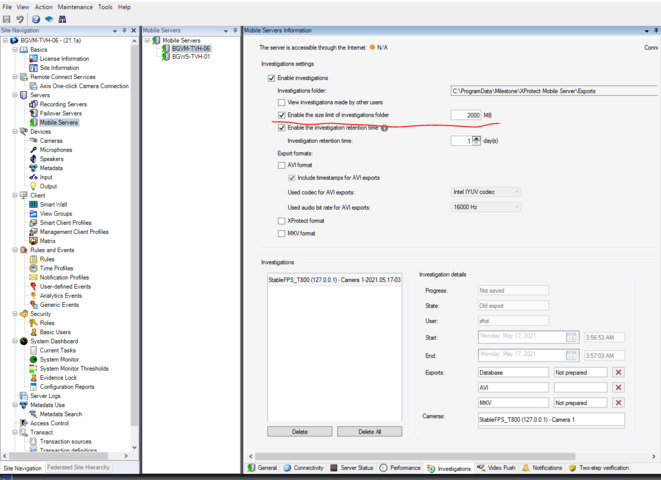Open Cameras under Devices
The image size is (661, 480).
pyautogui.click(x=51, y=140)
